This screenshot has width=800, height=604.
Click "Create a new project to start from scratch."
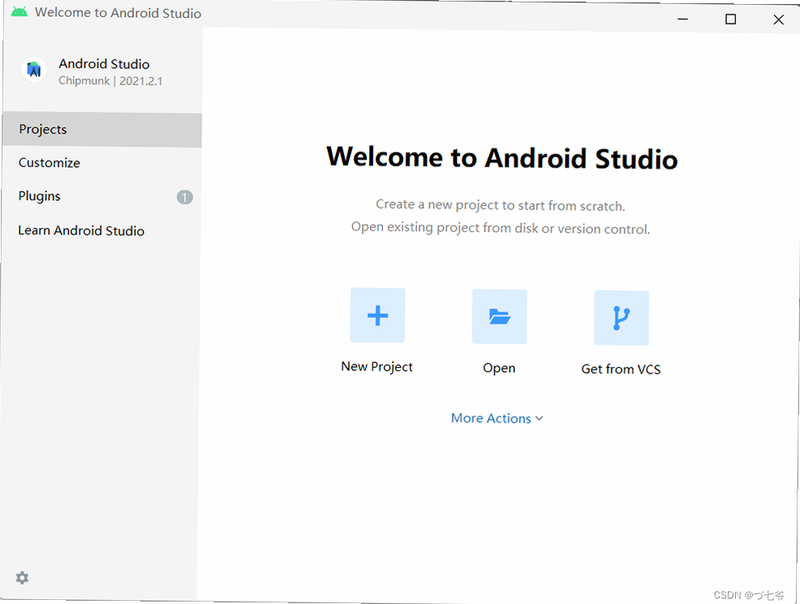click(x=501, y=205)
